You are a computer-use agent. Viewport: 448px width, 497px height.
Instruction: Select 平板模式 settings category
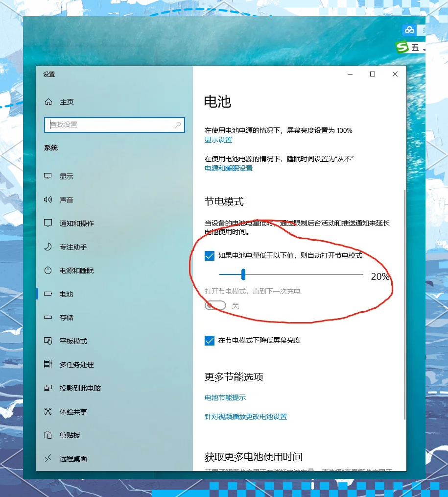tap(73, 341)
